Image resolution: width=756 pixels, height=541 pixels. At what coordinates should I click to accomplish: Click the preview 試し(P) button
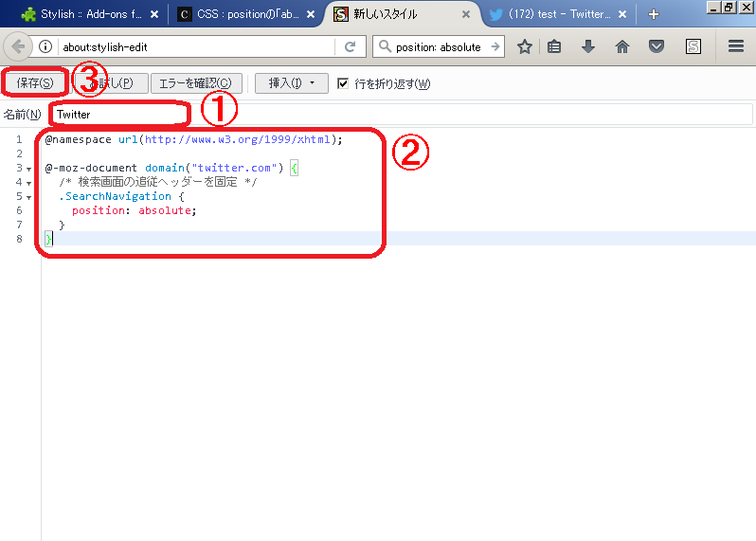(112, 83)
